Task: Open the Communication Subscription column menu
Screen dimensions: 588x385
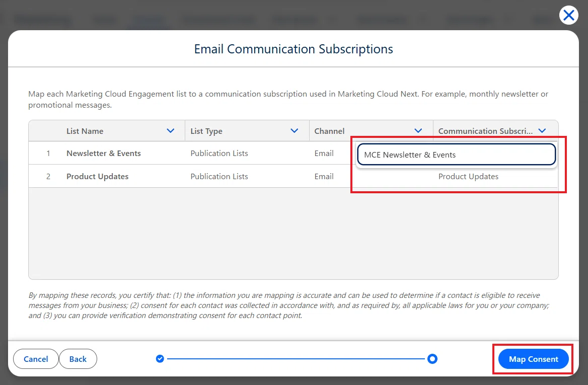Action: 542,131
